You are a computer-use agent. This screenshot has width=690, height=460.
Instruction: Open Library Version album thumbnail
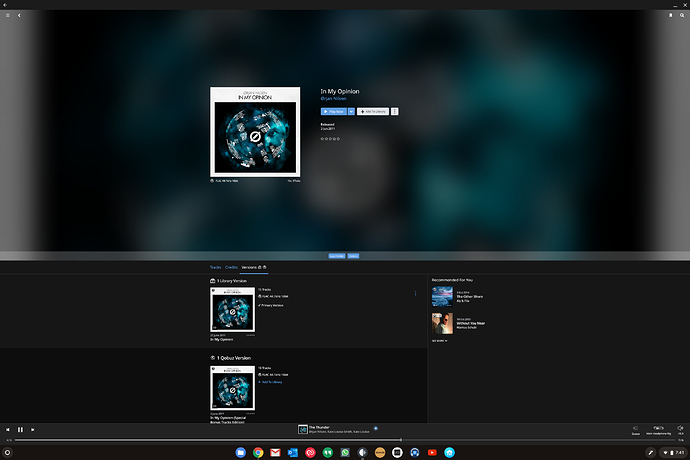(x=232, y=310)
